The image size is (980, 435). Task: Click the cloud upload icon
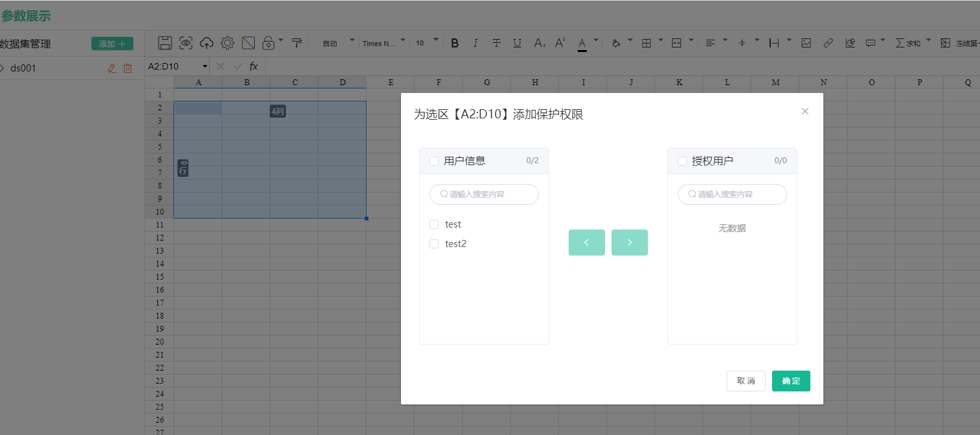tap(207, 43)
